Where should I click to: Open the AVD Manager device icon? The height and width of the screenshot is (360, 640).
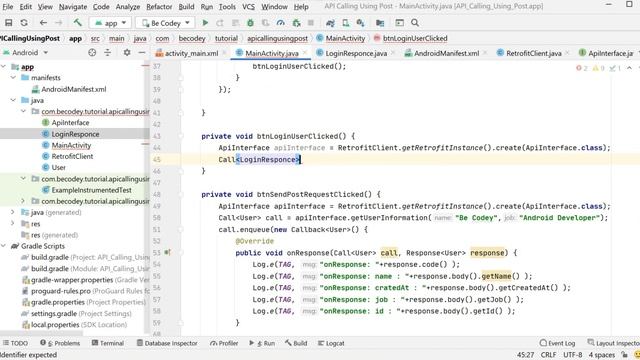tap(346, 23)
